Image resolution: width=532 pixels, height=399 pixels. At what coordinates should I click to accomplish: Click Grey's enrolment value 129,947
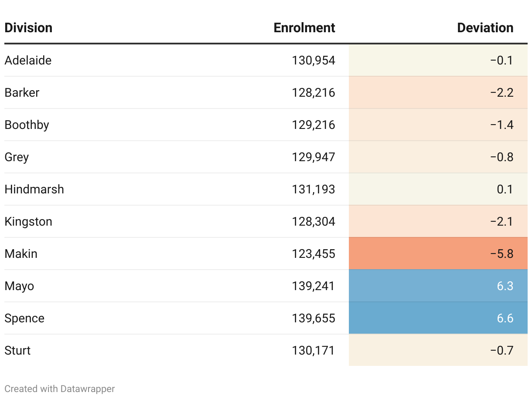(313, 157)
